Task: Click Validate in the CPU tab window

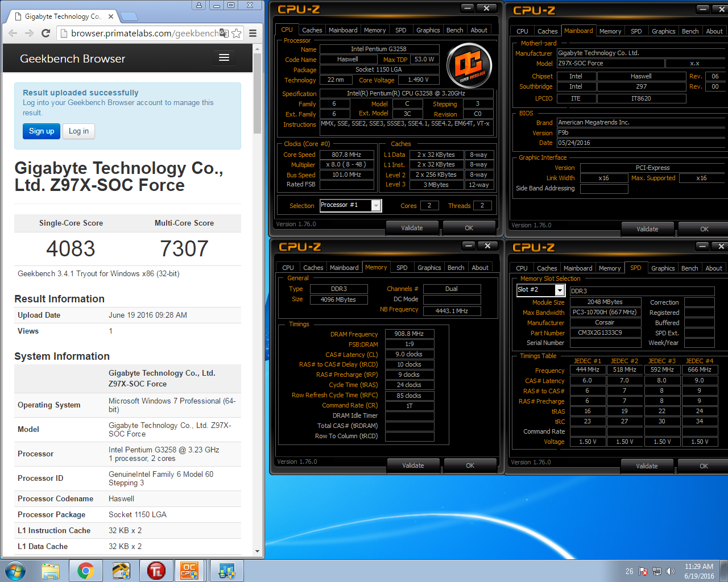Action: point(412,228)
